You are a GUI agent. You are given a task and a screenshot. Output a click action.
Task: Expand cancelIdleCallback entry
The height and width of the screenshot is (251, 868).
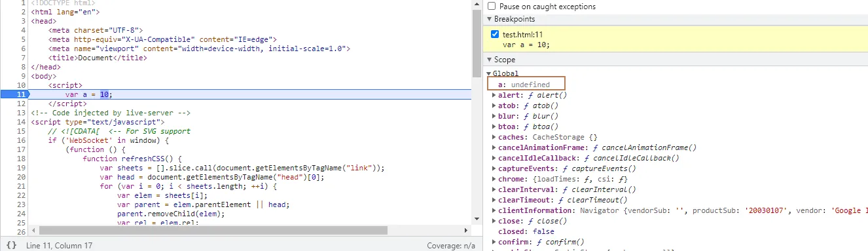point(494,158)
